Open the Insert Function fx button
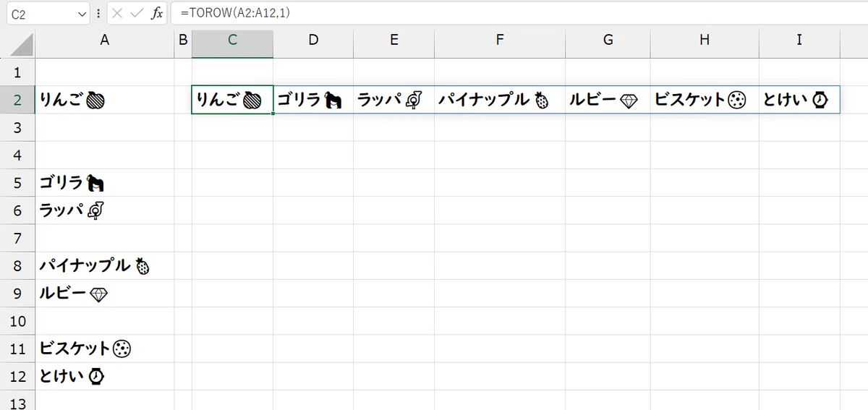The image size is (868, 410). pyautogui.click(x=157, y=14)
